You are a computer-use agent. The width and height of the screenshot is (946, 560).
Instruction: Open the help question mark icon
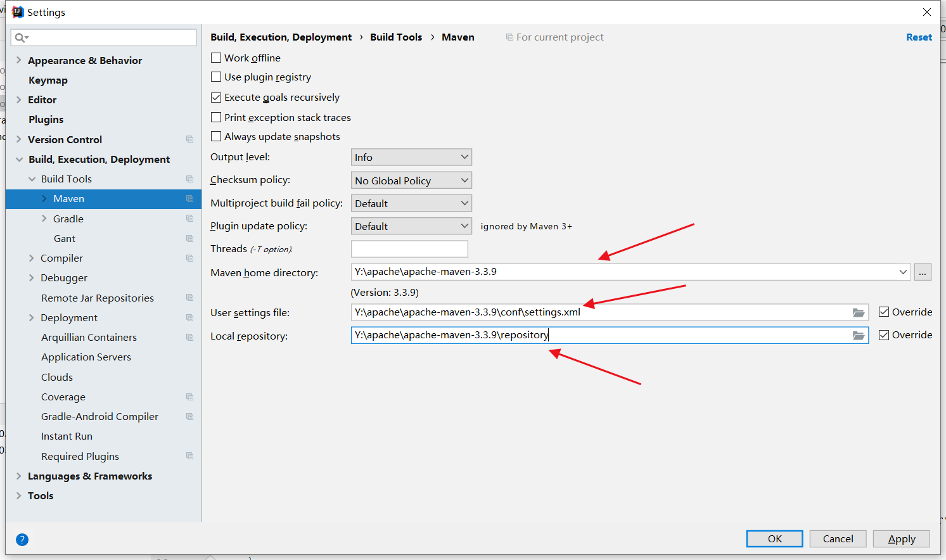(x=22, y=540)
